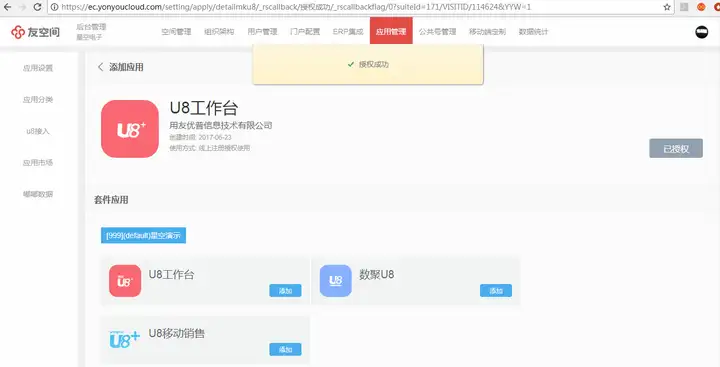Click the 友空间 logo icon
This screenshot has height=367, width=720.
coord(18,32)
